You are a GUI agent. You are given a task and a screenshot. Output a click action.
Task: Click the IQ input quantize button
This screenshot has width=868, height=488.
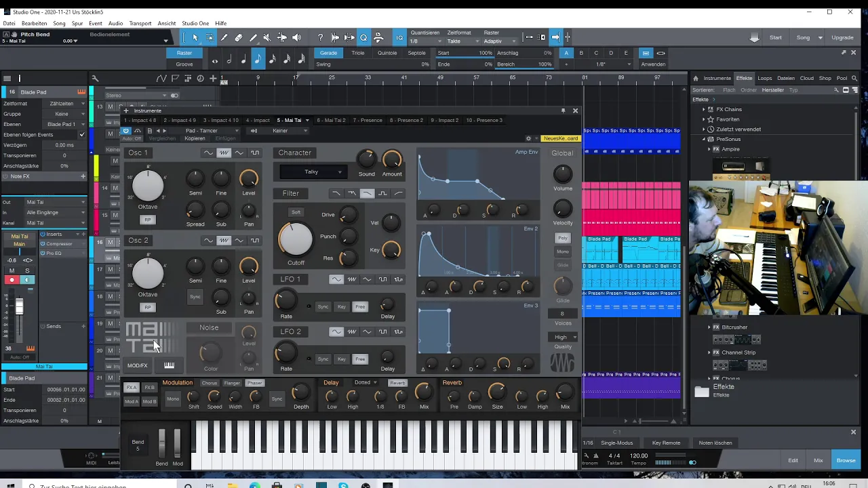(399, 38)
